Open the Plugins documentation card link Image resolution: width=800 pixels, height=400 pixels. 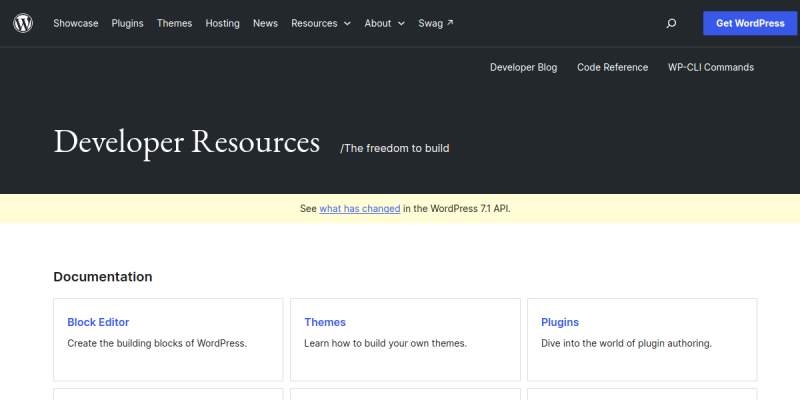560,322
